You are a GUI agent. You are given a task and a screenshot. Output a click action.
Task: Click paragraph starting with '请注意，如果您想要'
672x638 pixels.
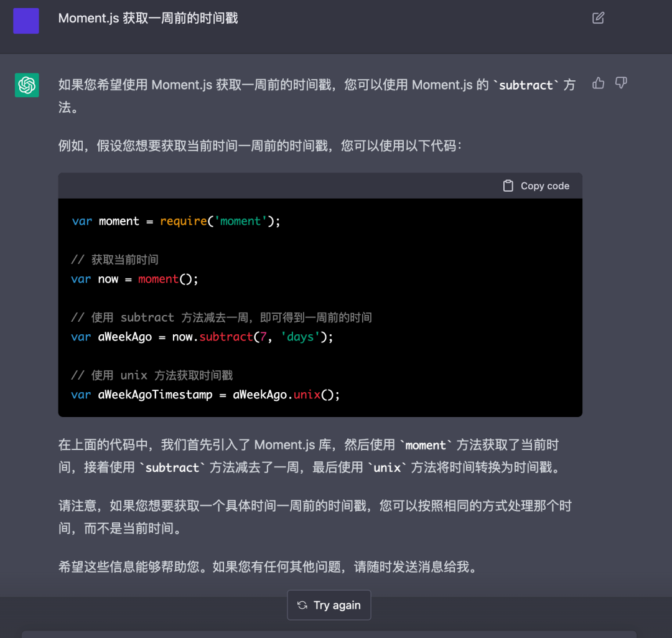point(315,517)
